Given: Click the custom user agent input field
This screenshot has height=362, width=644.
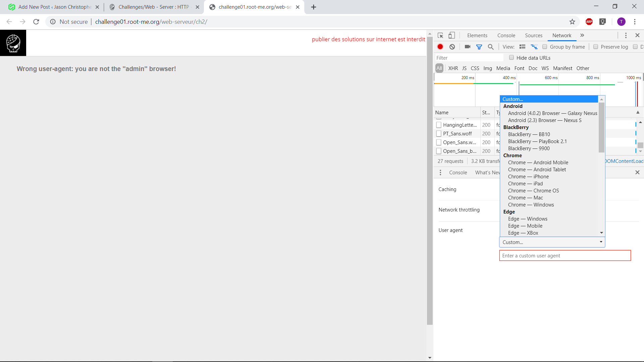Looking at the screenshot, I should (565, 255).
